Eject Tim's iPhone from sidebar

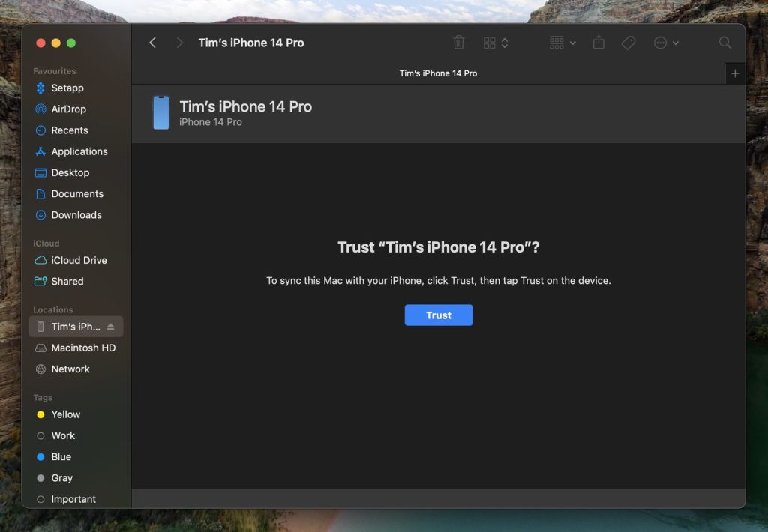click(x=111, y=327)
